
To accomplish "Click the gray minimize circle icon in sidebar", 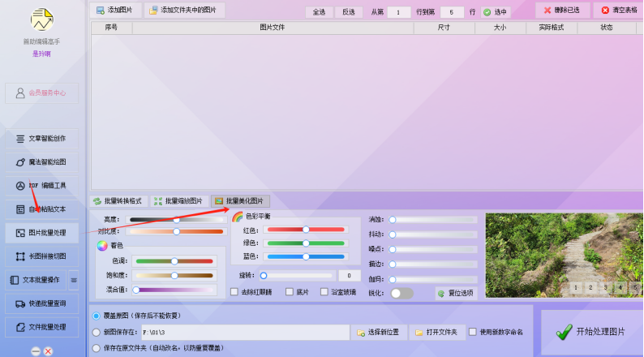I will pos(36,351).
